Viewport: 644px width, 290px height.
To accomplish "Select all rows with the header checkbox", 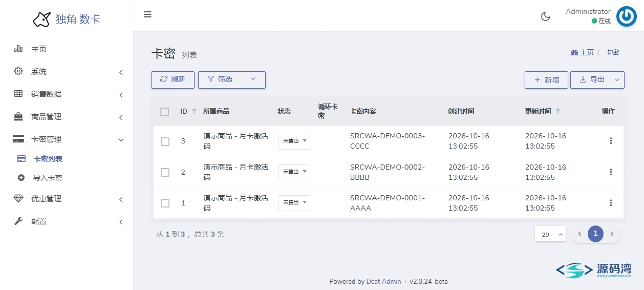I will coord(164,112).
